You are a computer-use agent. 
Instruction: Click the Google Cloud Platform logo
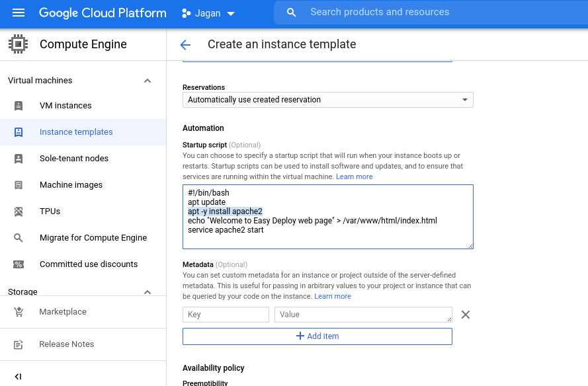(103, 13)
